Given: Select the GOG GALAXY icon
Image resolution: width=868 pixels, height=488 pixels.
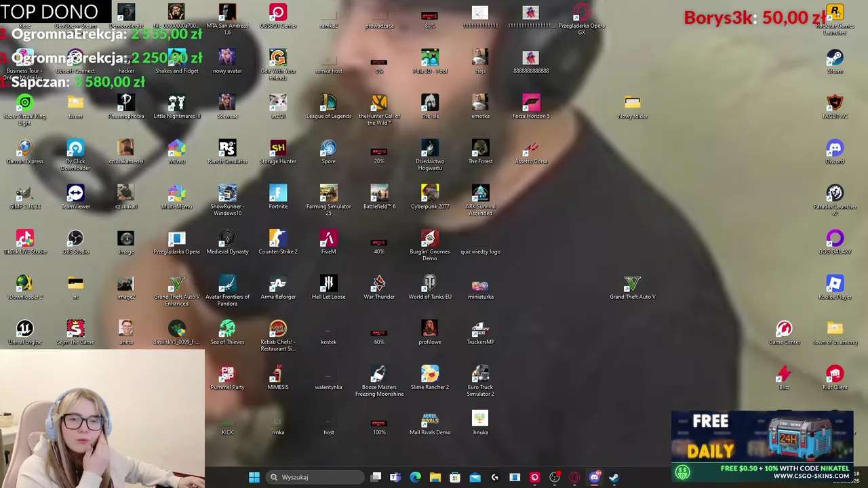Looking at the screenshot, I should (835, 242).
